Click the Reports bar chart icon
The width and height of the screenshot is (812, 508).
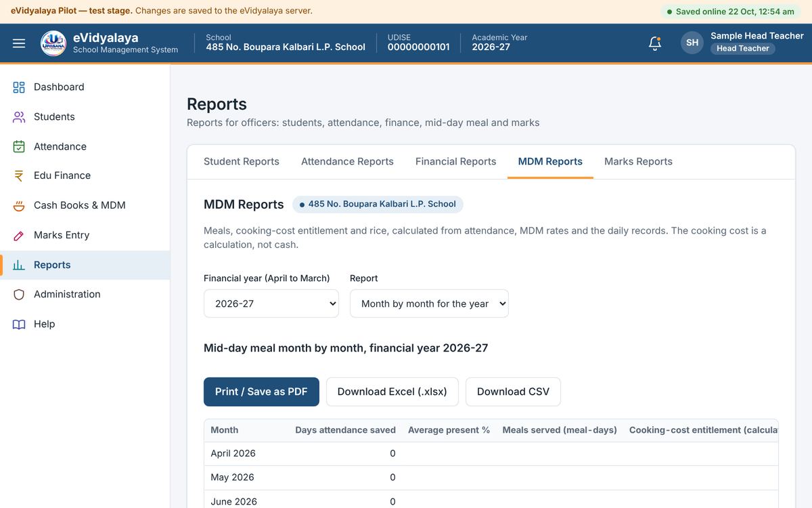[19, 265]
